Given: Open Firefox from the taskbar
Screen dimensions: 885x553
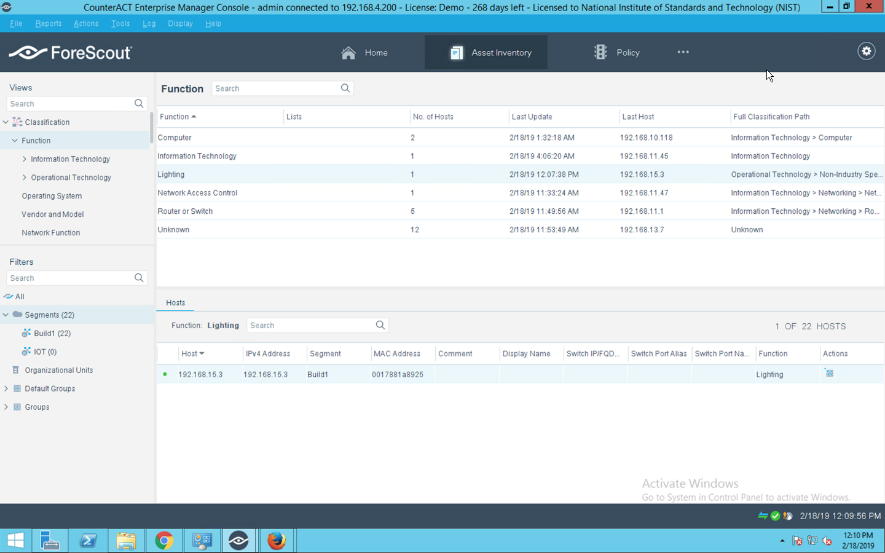Looking at the screenshot, I should [x=277, y=541].
